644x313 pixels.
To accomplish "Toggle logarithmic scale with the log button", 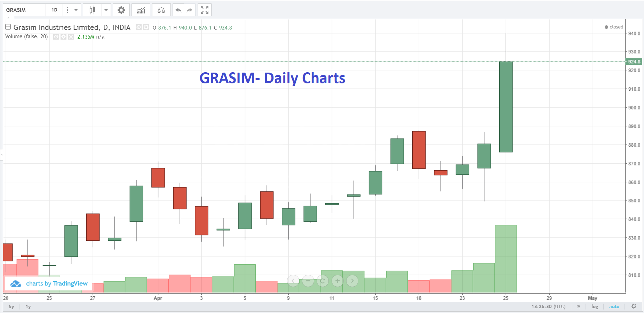I will point(595,307).
